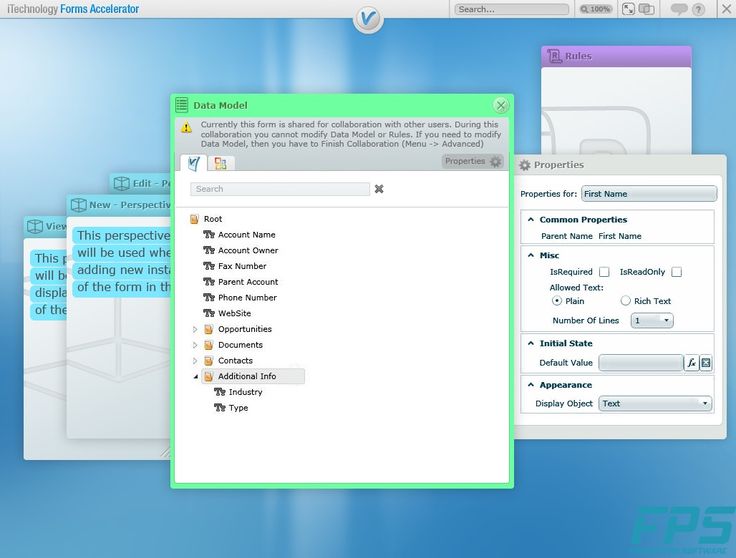Viewport: 736px width, 558px height.
Task: Switch to the second Data Model structure tab
Action: click(221, 163)
